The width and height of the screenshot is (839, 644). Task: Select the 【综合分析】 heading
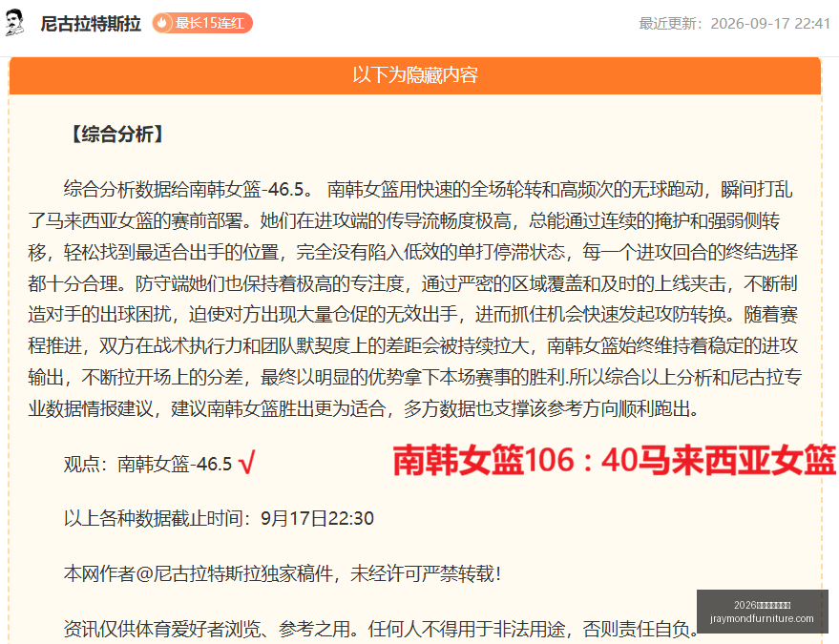click(x=117, y=134)
